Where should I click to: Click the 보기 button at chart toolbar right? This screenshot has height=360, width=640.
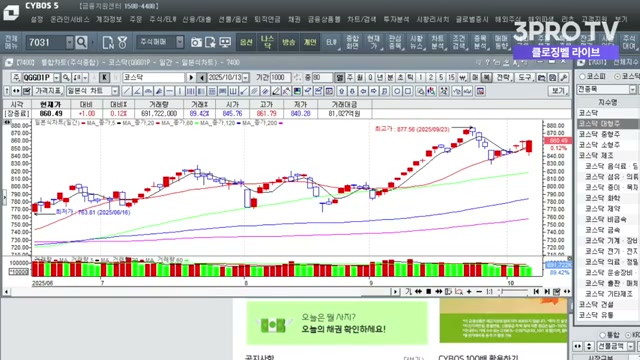click(x=559, y=91)
